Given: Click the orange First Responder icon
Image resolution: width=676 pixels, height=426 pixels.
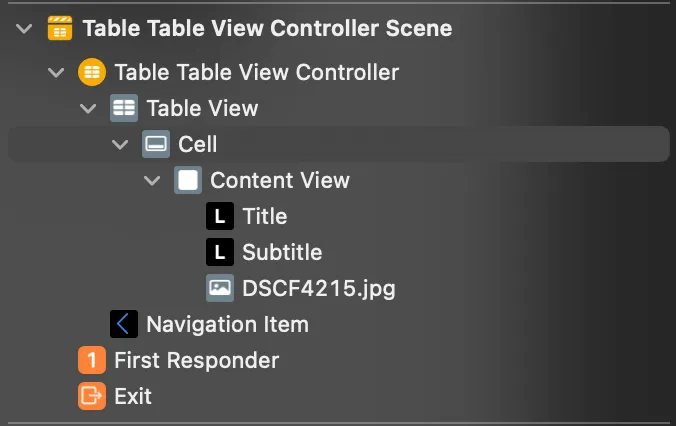Looking at the screenshot, I should point(92,360).
